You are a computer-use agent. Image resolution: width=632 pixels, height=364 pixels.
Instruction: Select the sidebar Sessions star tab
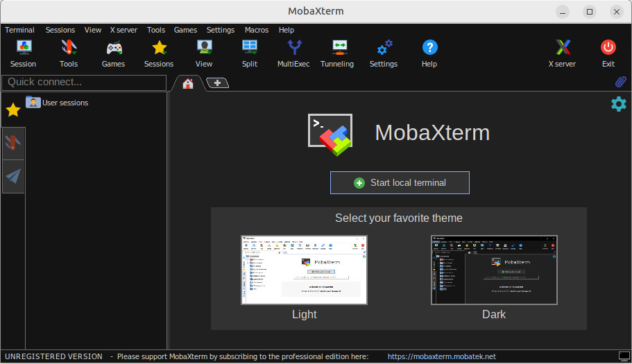(13, 110)
